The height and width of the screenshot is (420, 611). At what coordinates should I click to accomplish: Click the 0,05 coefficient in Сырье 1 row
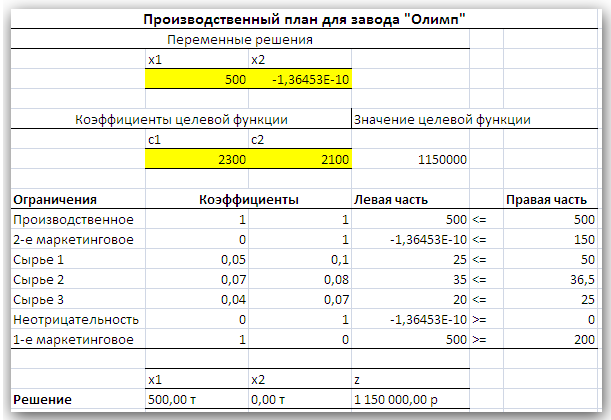coord(197,259)
